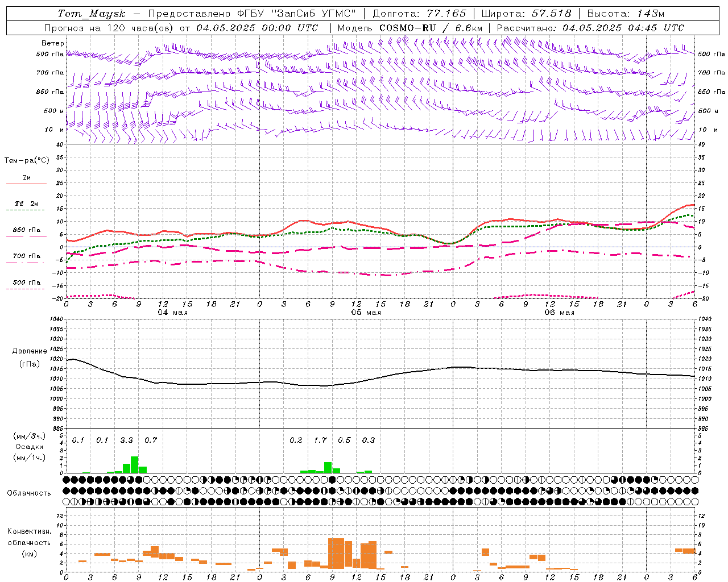Click the Долгота: 77.165 value
This screenshot has height=582, width=728.
[x=419, y=14]
